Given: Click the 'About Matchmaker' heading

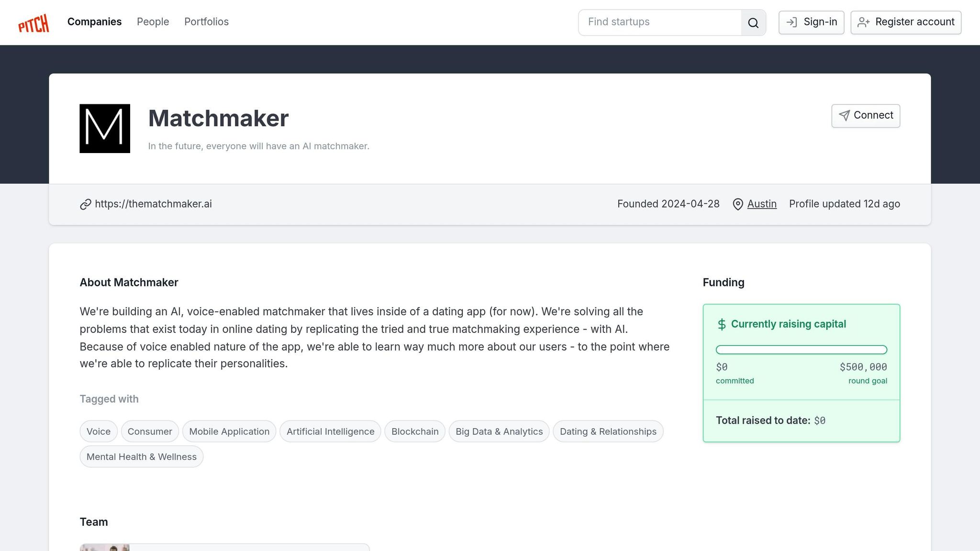Looking at the screenshot, I should 129,283.
